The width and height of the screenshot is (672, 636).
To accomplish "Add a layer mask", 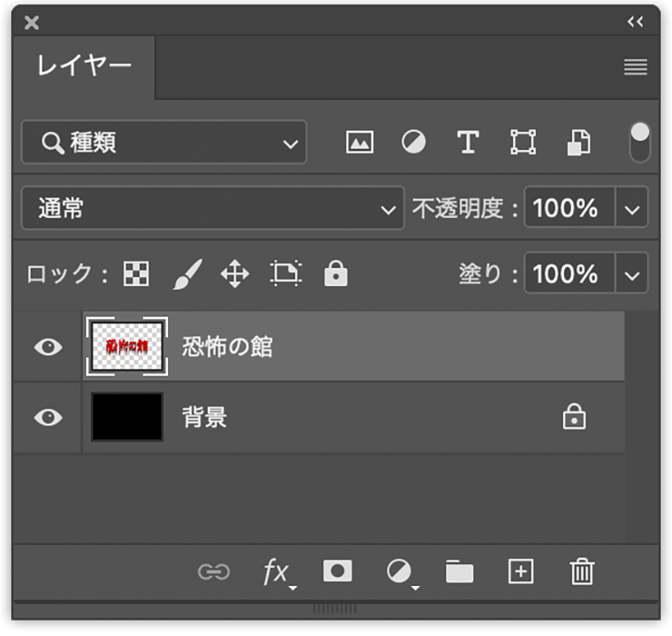I will pyautogui.click(x=338, y=571).
